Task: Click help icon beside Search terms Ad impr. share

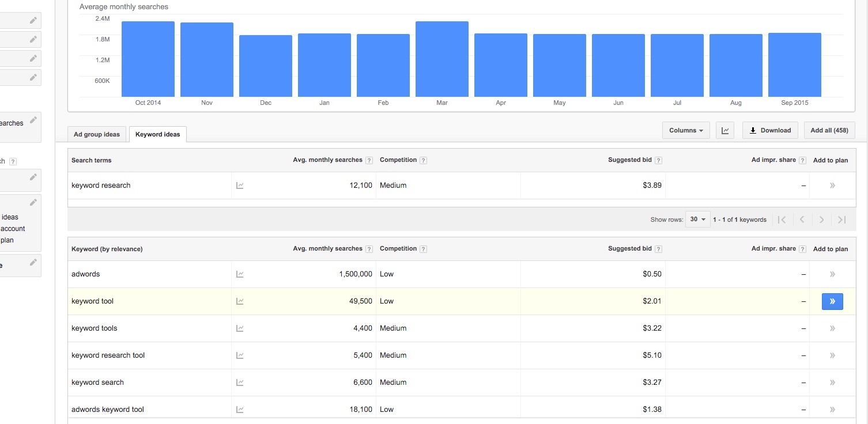Action: pos(802,161)
